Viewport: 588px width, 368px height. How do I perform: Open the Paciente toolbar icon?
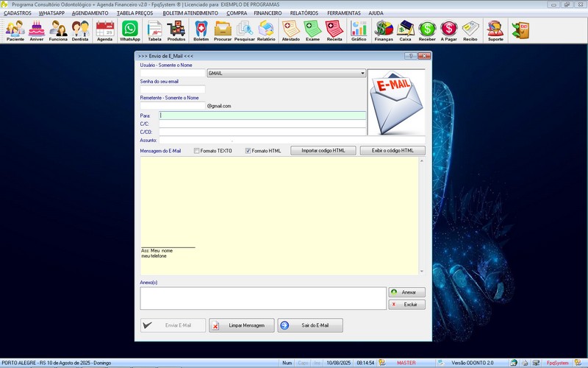click(x=15, y=30)
